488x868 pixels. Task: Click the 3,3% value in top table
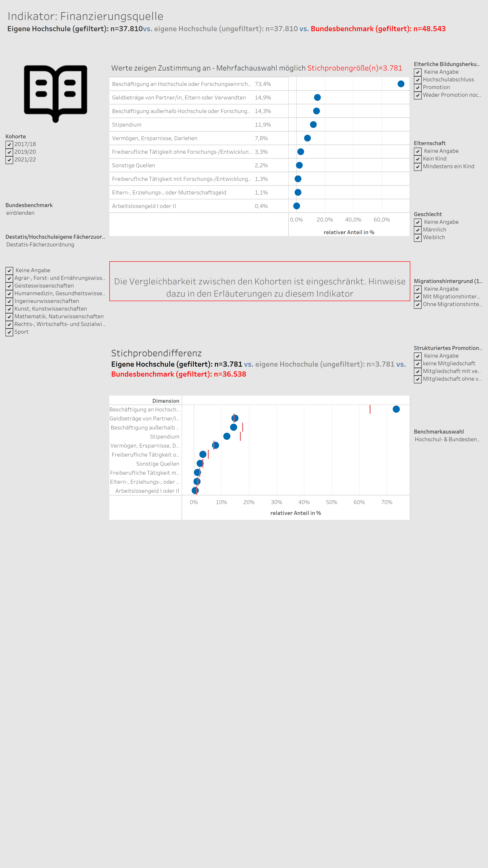(261, 152)
